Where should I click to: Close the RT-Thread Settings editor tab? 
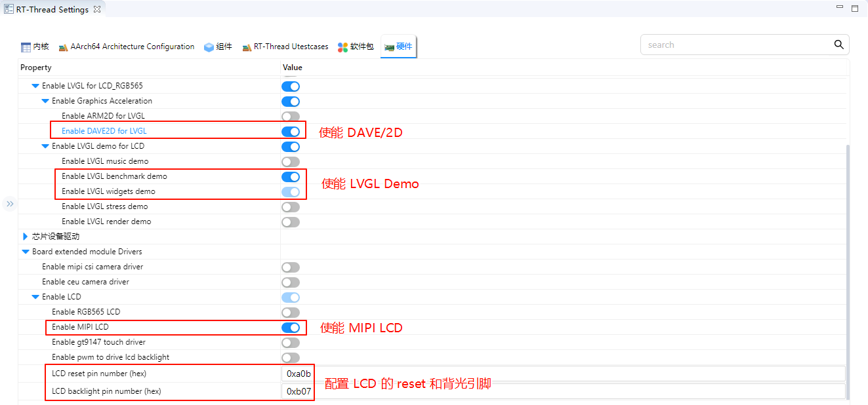[96, 10]
